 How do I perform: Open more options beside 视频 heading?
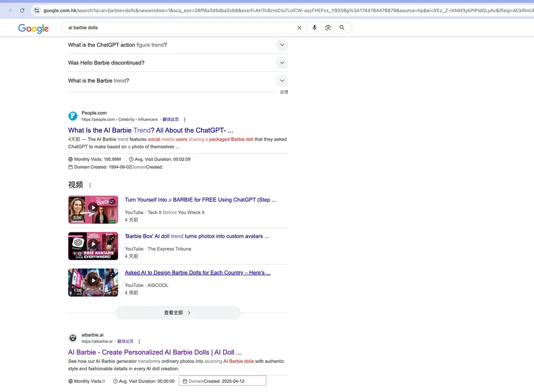tap(90, 185)
